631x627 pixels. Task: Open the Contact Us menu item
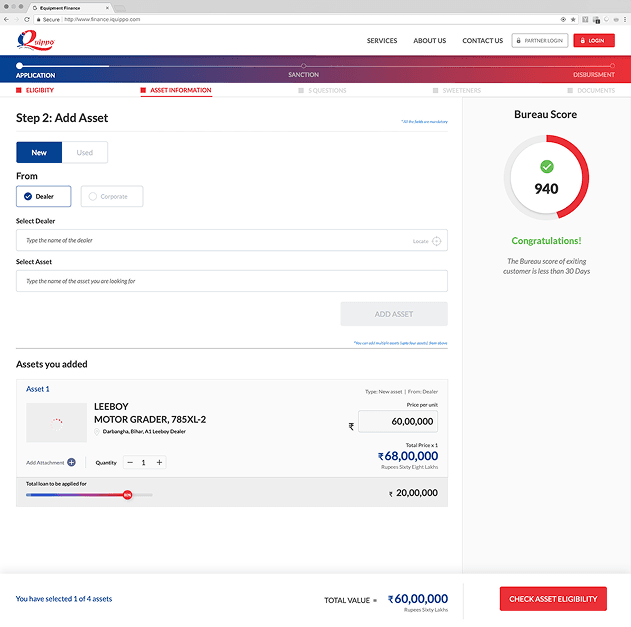(x=483, y=41)
